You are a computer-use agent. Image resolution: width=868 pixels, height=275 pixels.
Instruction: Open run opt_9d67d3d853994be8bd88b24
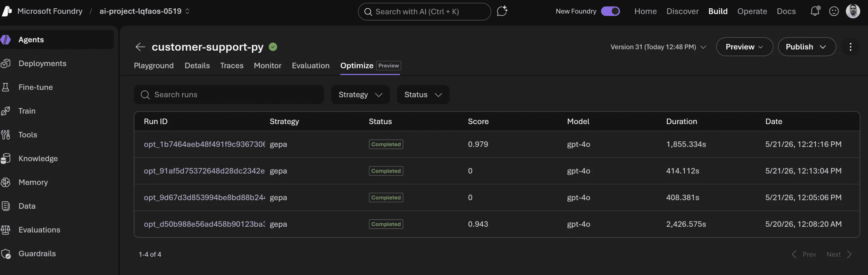(205, 198)
